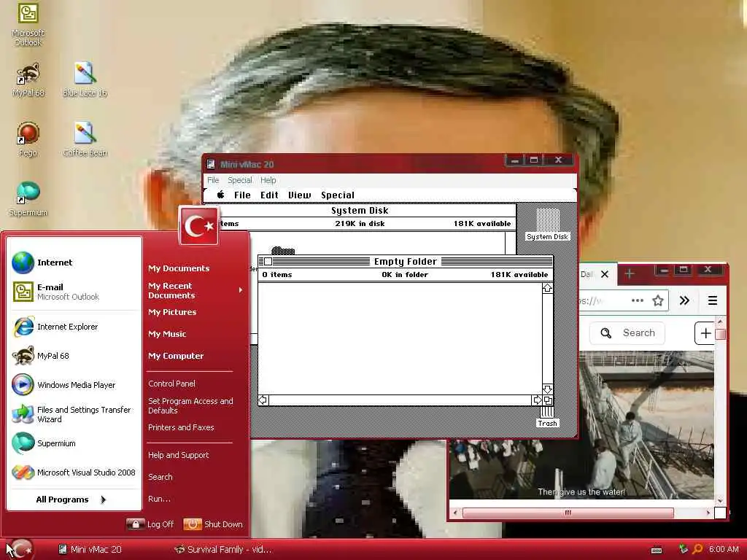Viewport: 747px width, 560px height.
Task: Open Control Panel
Action: [171, 384]
